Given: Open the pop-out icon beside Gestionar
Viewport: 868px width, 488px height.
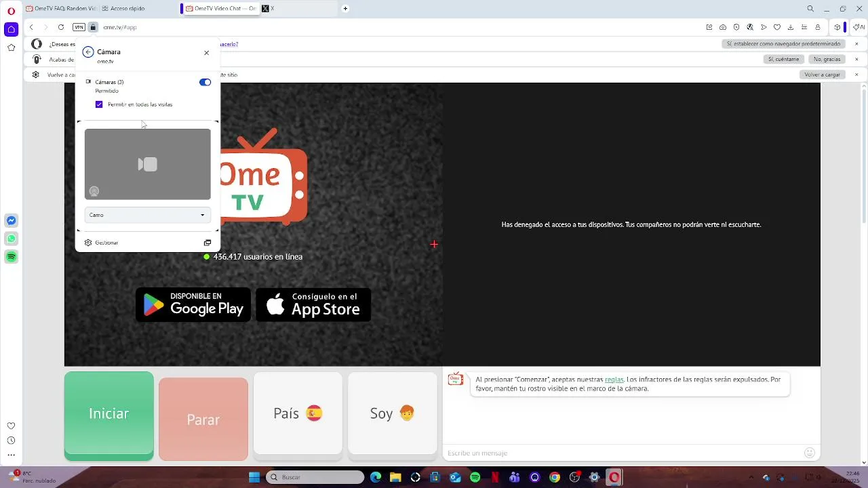Looking at the screenshot, I should tap(208, 243).
